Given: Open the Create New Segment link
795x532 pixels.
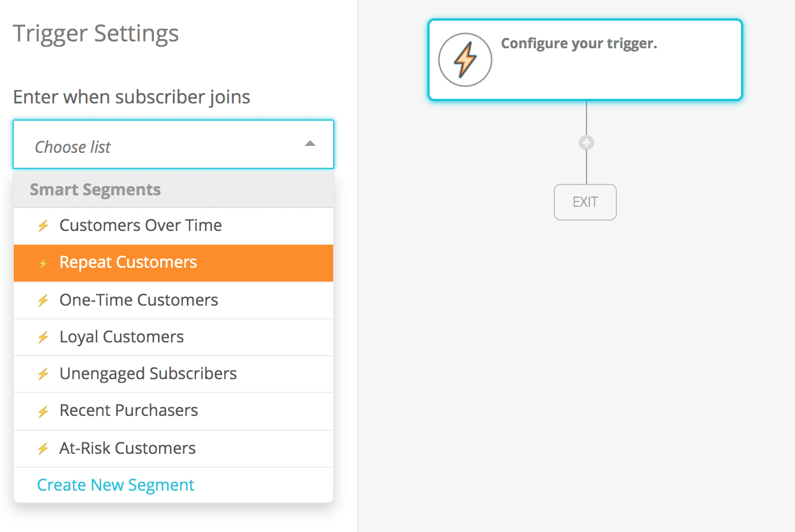Looking at the screenshot, I should [x=115, y=485].
